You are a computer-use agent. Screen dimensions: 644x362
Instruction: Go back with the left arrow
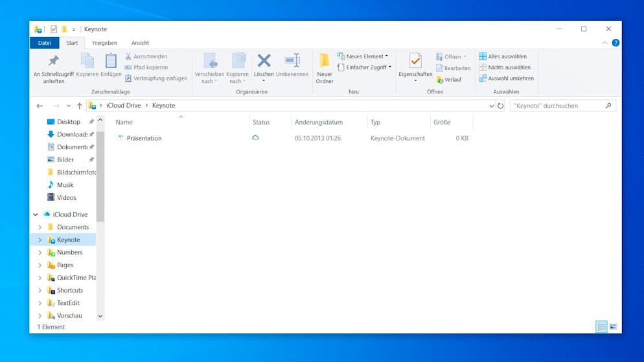point(40,106)
